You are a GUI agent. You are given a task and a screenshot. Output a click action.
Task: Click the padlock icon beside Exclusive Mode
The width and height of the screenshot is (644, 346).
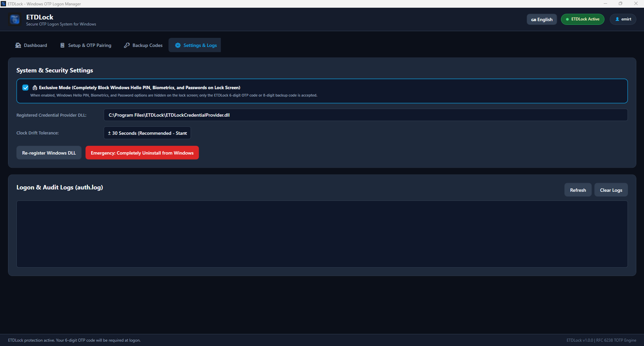35,88
